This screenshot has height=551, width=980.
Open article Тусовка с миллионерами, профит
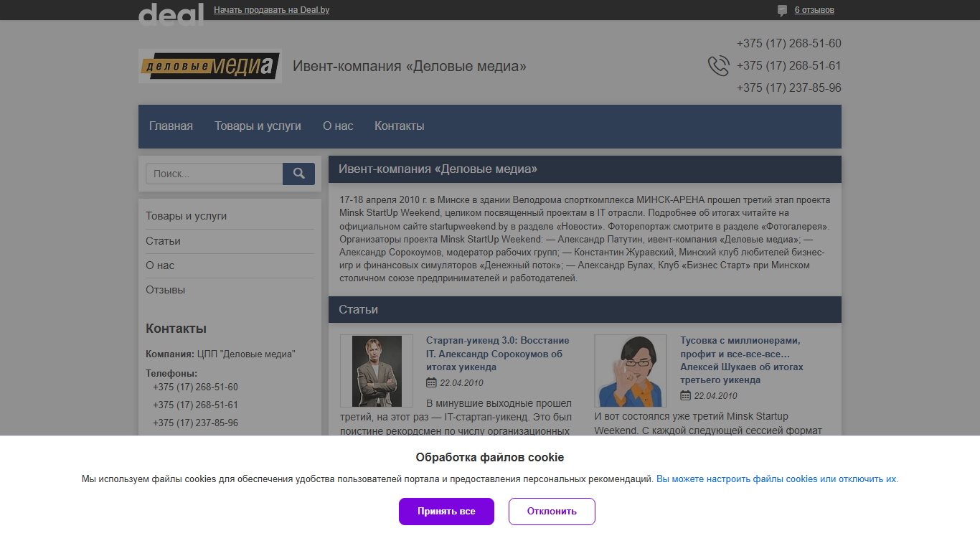[x=742, y=360]
